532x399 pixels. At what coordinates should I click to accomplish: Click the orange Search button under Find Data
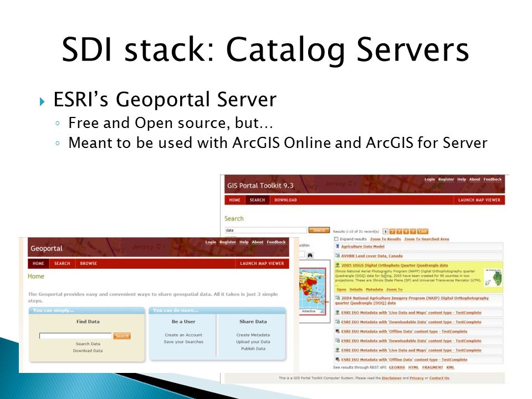122,336
